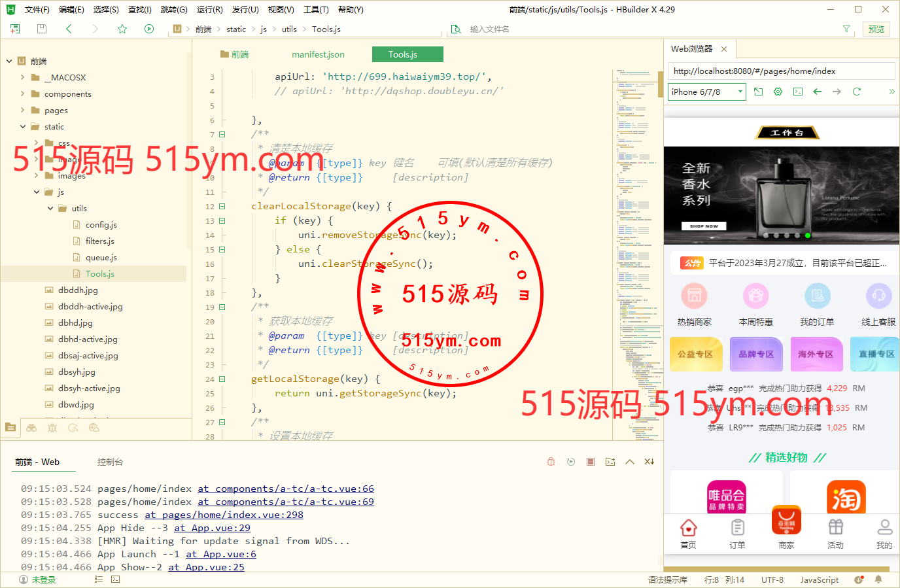This screenshot has height=588, width=900.
Task: Click the browser URL address field
Action: pos(780,71)
